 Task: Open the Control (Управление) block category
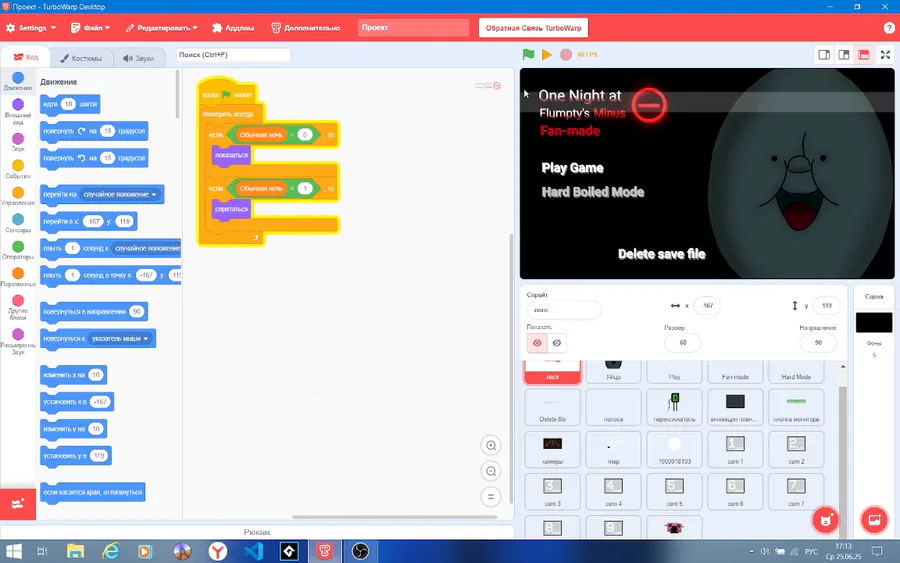(x=18, y=196)
